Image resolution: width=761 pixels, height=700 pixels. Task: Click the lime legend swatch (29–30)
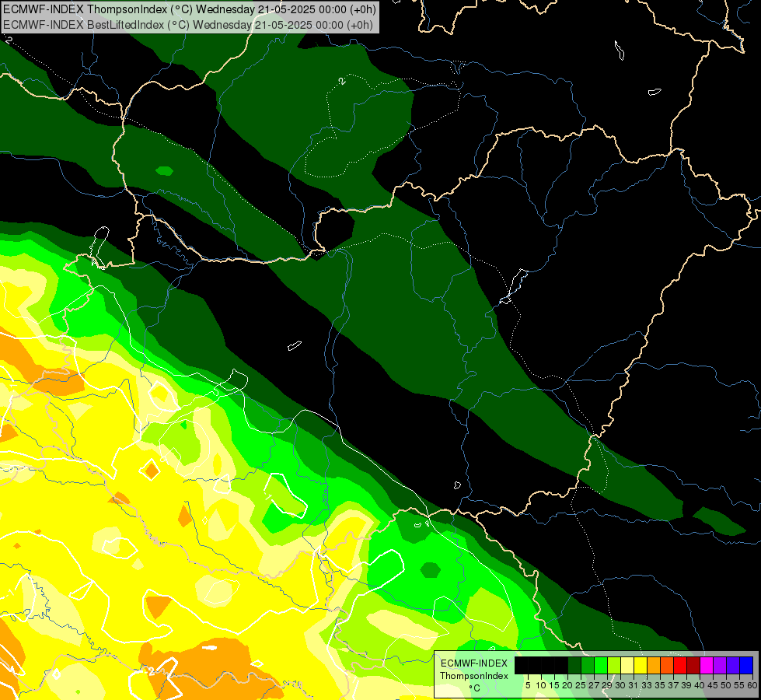614,666
